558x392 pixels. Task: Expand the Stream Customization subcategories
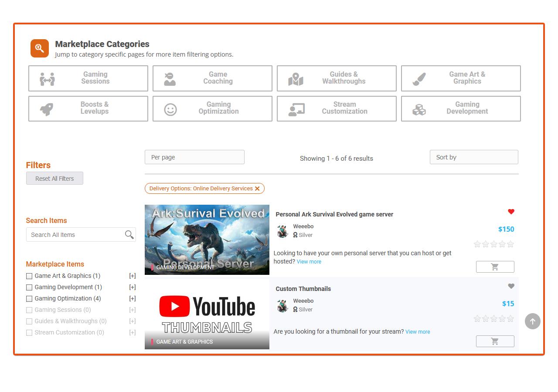pyautogui.click(x=133, y=333)
